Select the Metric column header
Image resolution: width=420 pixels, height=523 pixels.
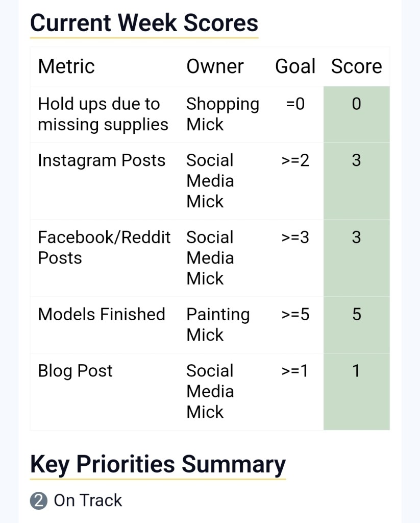(66, 66)
